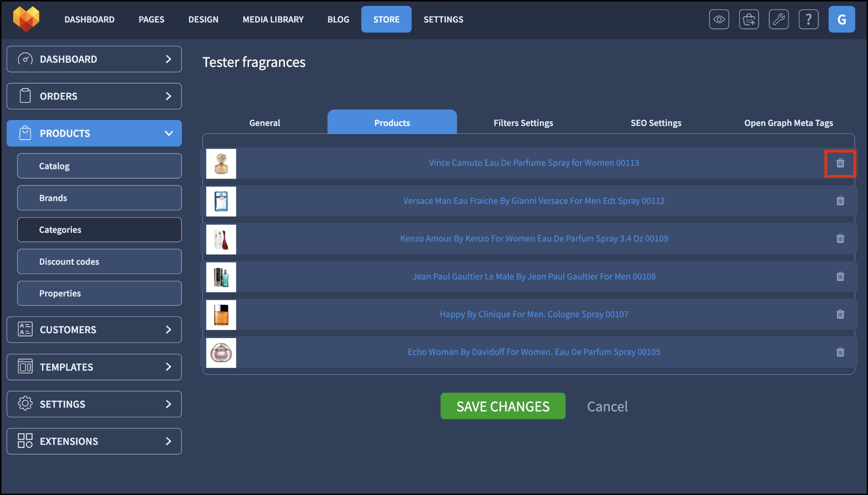
Task: Click the sidebar Settings gear icon
Action: point(25,403)
